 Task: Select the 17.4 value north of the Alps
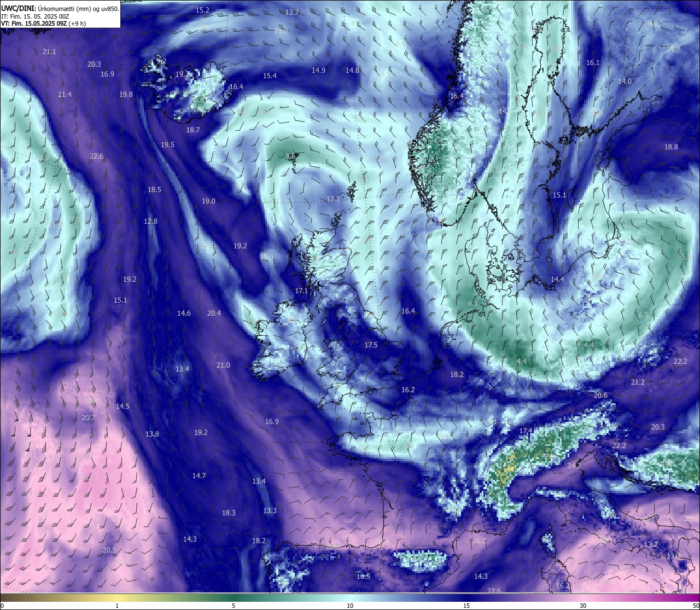tap(526, 431)
